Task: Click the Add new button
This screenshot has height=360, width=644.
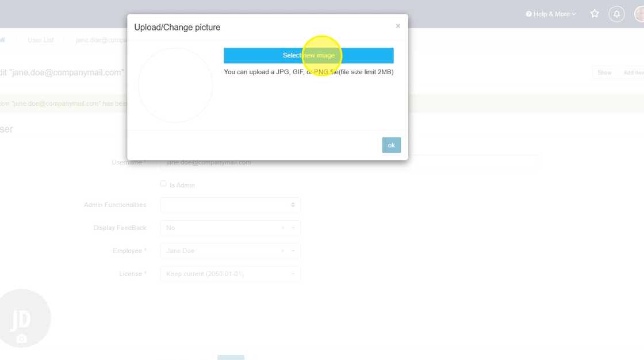Action: click(x=633, y=72)
